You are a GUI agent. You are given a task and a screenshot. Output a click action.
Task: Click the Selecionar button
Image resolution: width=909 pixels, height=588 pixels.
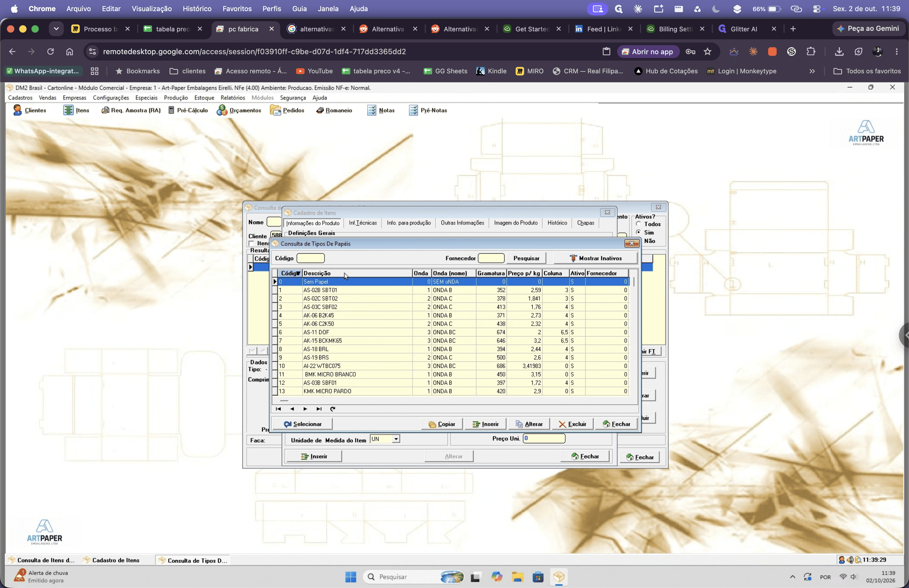tap(302, 424)
